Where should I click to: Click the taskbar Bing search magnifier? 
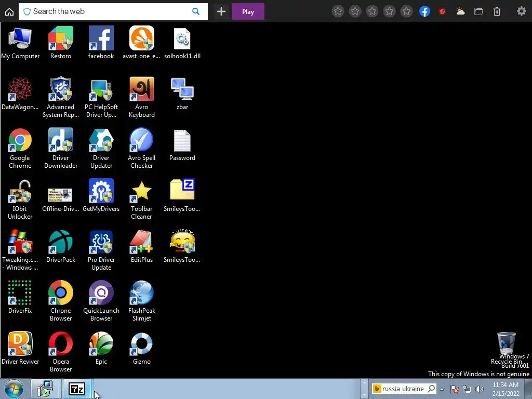coord(431,389)
